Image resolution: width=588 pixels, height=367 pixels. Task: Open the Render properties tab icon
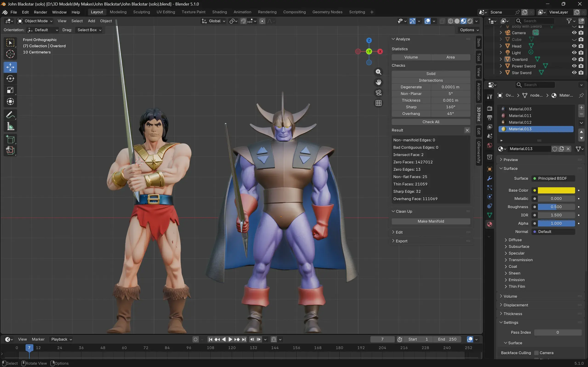click(490, 108)
